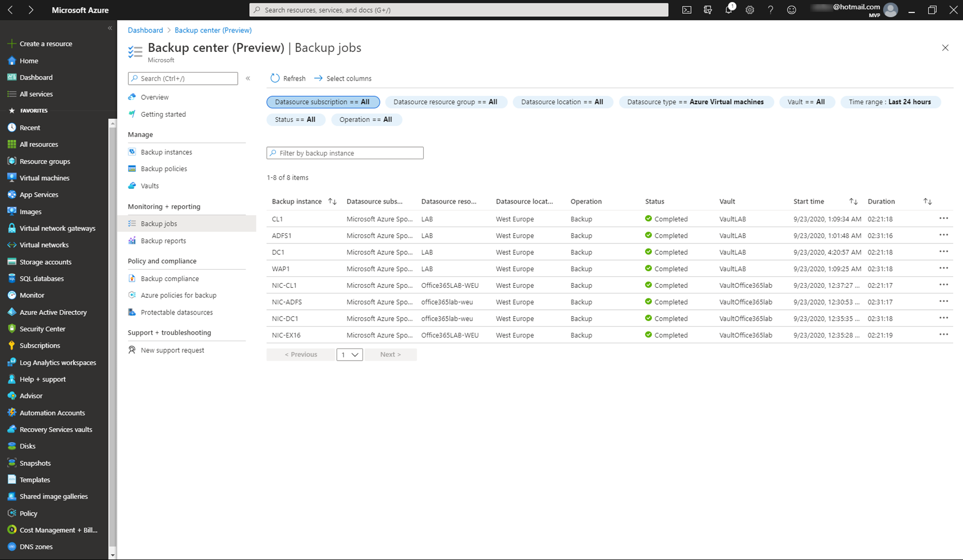This screenshot has height=560, width=963.
Task: Click Backup center (Preview) breadcrumb link
Action: pyautogui.click(x=213, y=30)
